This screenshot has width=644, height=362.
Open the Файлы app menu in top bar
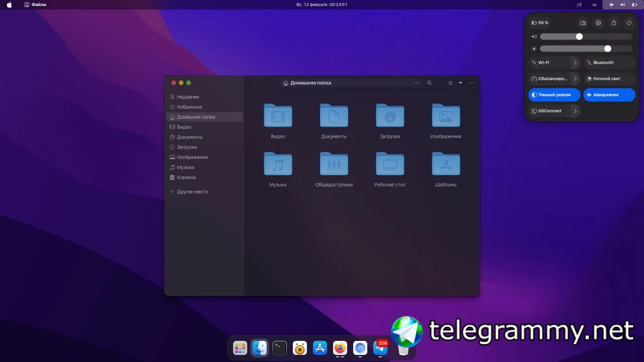[35, 5]
